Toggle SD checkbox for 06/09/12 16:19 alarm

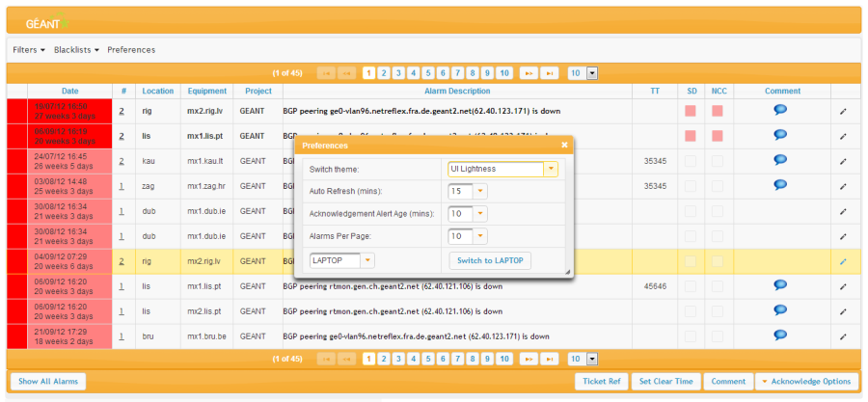pyautogui.click(x=691, y=136)
